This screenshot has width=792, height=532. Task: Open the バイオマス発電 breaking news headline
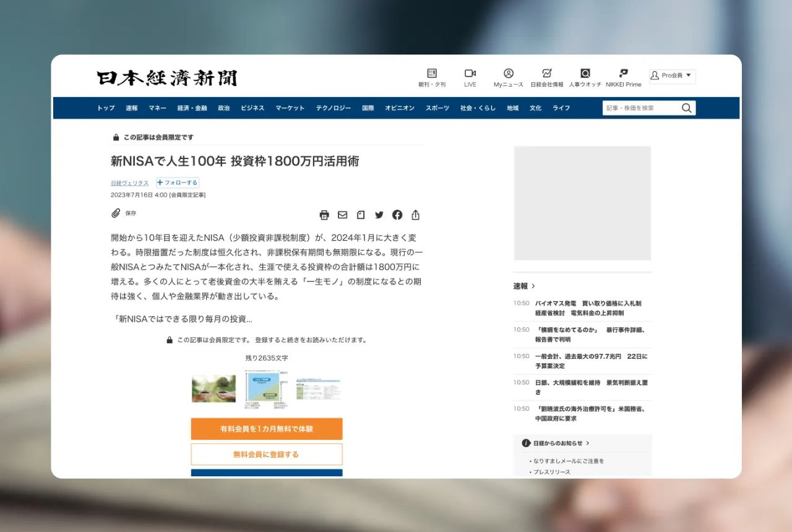click(588, 308)
